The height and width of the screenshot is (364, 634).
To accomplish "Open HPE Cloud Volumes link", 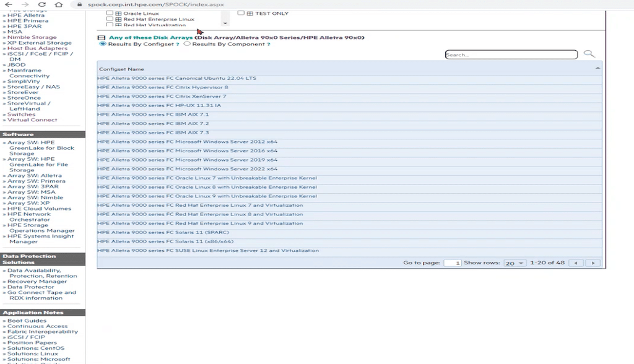I will [39, 209].
